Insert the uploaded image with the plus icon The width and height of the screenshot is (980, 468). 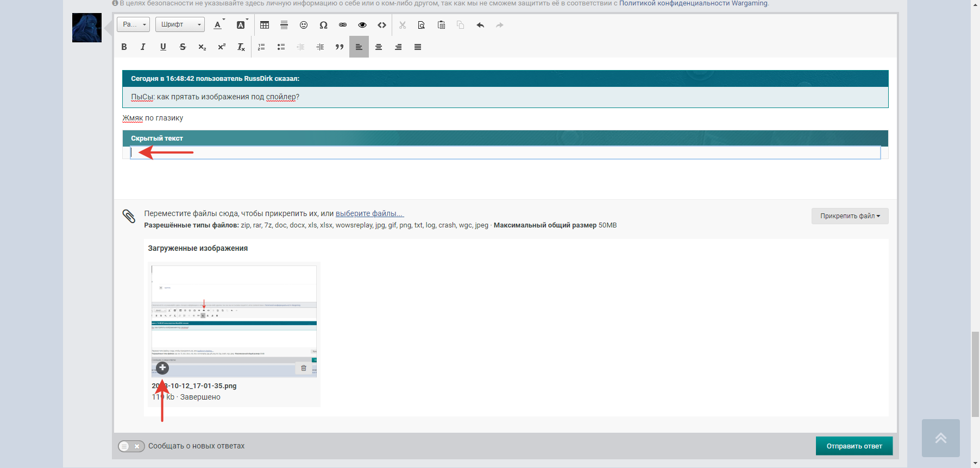click(162, 368)
